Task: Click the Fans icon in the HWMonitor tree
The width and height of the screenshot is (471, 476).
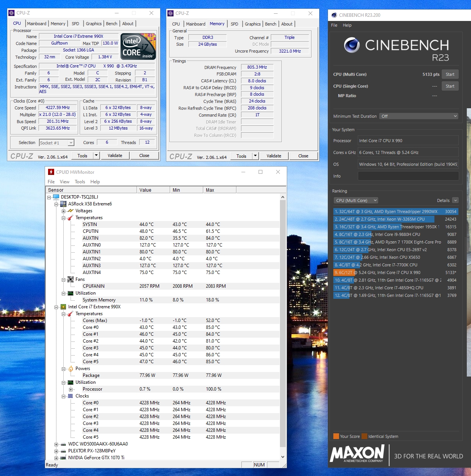Action: click(71, 279)
